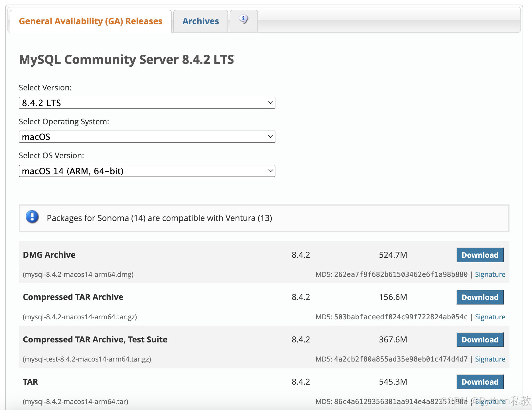Open the info balloon icon tab
This screenshot has width=532, height=410.
244,21
